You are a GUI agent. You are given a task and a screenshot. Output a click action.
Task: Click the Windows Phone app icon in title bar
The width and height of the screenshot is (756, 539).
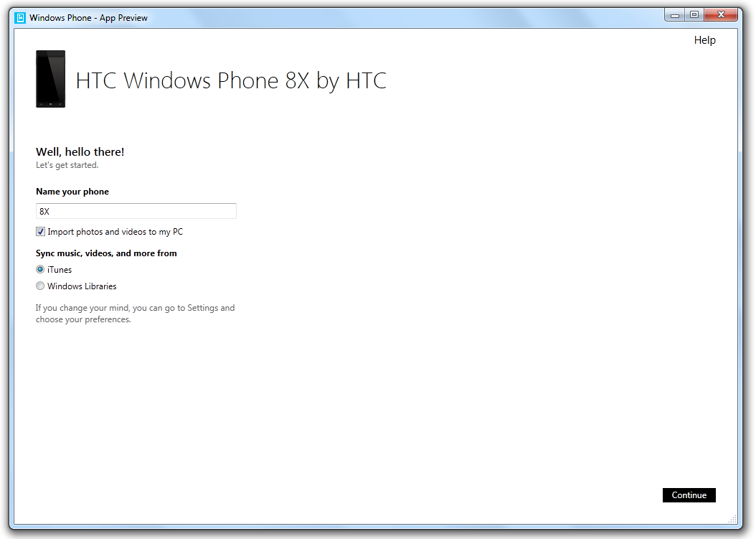click(20, 18)
